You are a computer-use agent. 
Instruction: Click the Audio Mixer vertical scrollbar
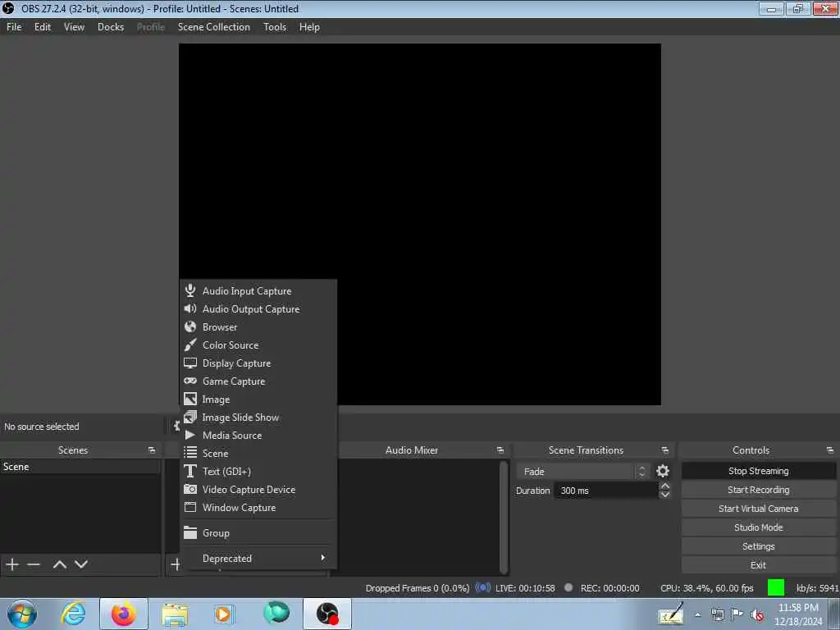[x=503, y=517]
